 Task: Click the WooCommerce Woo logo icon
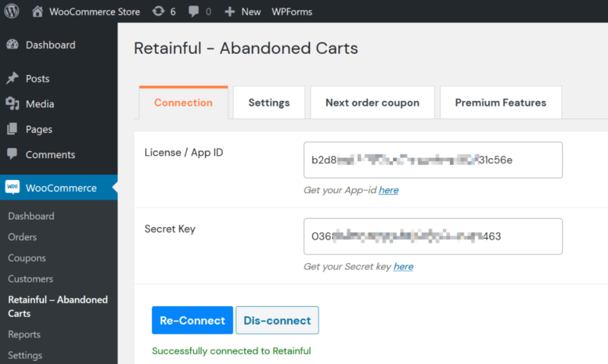click(12, 187)
